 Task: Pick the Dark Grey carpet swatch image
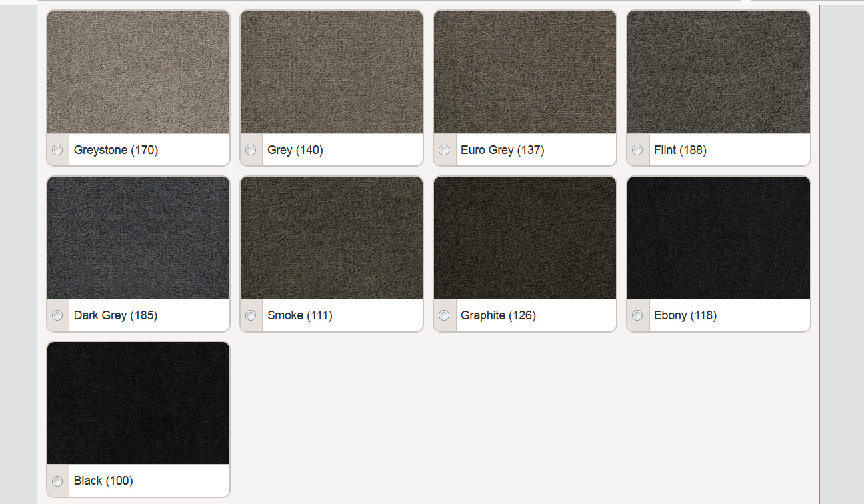(x=139, y=237)
